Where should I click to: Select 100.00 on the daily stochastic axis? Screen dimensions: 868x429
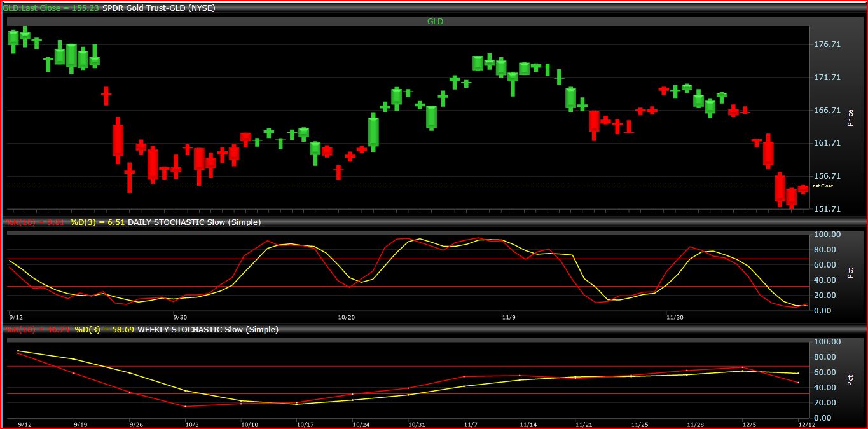[x=827, y=235]
